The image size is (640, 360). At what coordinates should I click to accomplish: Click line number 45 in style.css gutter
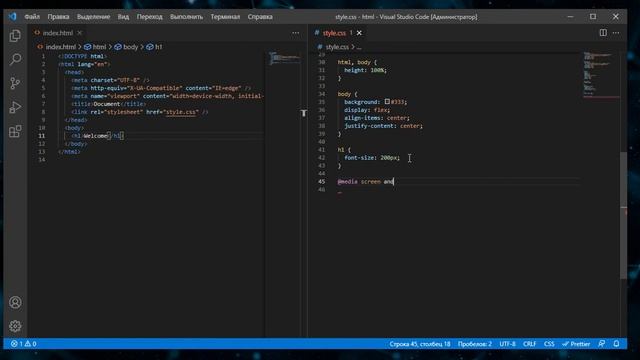[322, 182]
